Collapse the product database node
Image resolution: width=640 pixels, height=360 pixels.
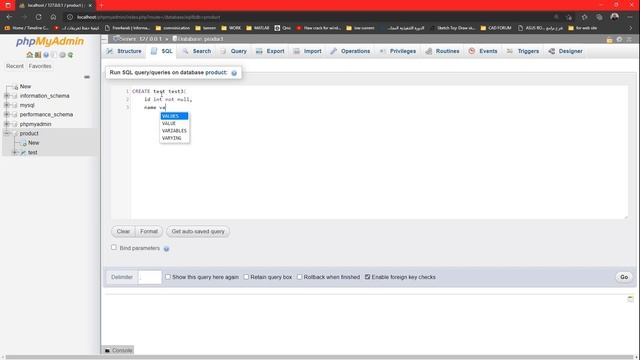[x=7, y=133]
